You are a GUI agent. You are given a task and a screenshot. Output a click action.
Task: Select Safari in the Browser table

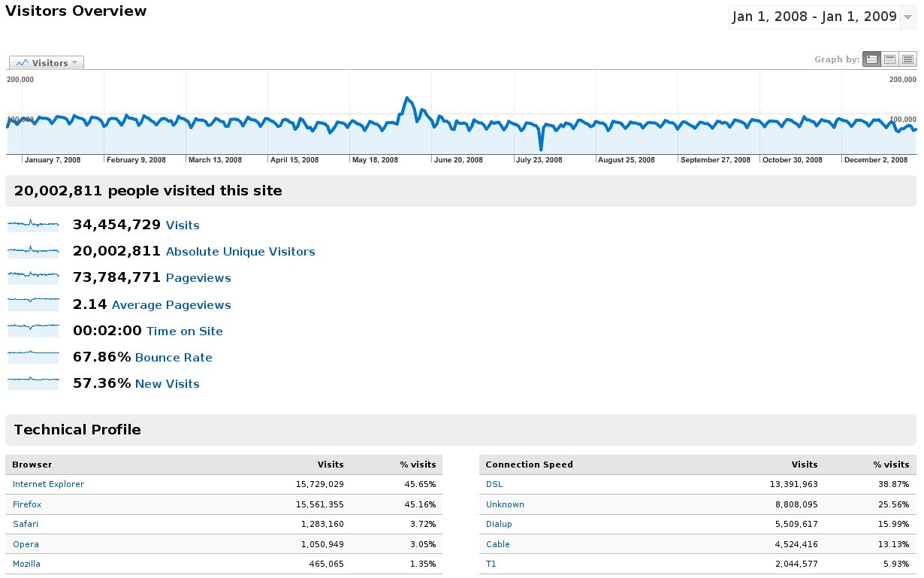pos(26,524)
